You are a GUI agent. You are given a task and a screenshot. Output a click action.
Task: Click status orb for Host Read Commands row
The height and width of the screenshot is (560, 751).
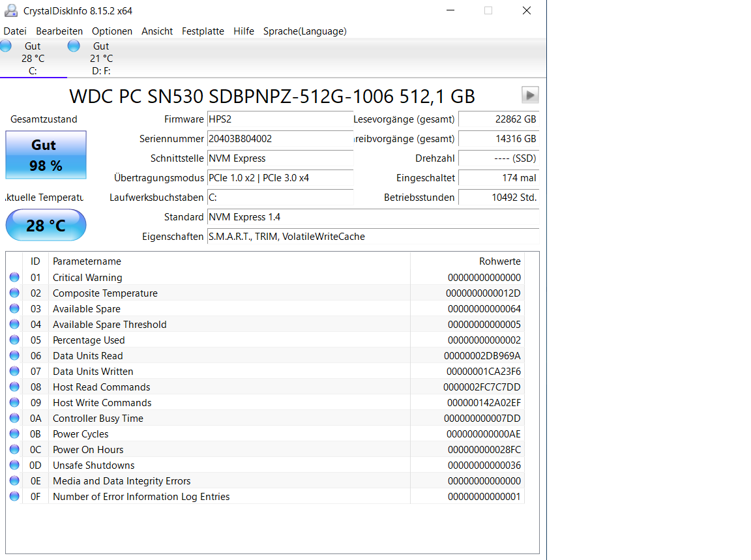14,387
